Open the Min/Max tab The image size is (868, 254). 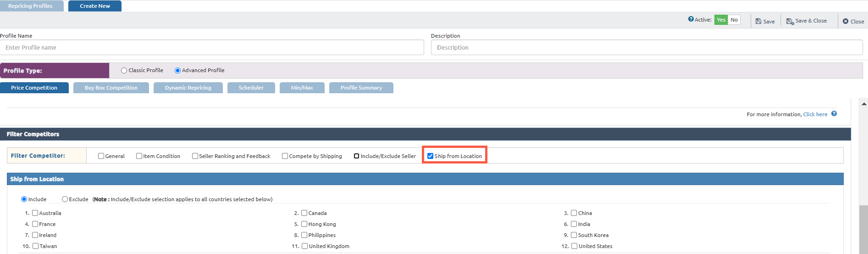point(302,88)
